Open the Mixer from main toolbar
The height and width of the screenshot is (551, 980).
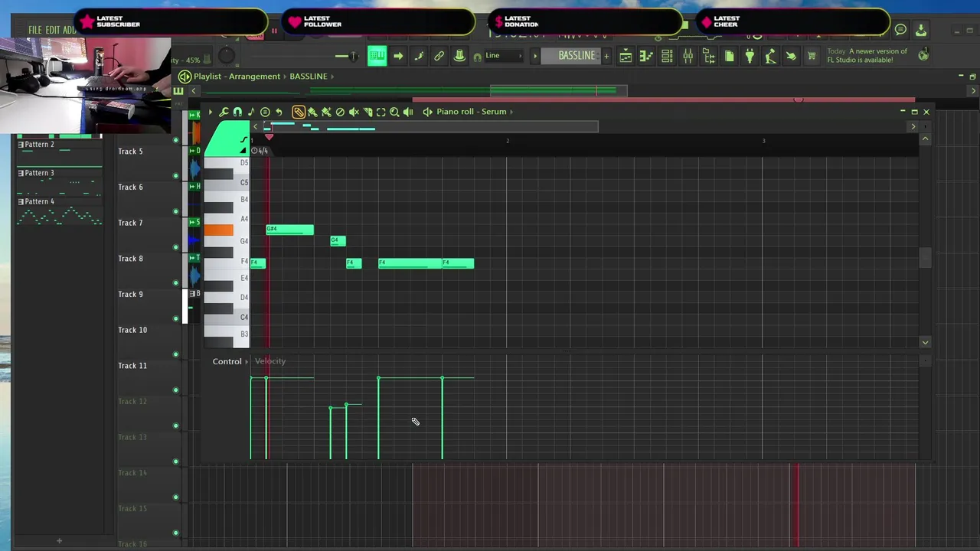point(688,56)
